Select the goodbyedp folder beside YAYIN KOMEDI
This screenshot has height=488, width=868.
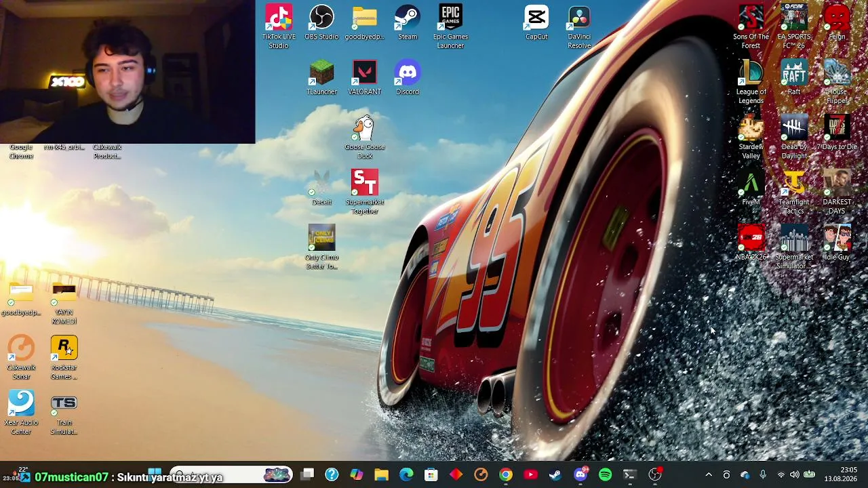click(21, 298)
